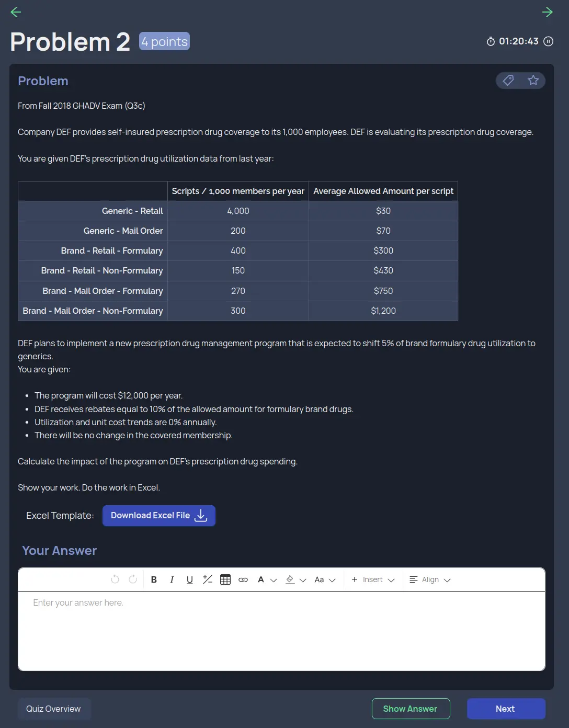Click the tag icon on the problem card
The width and height of the screenshot is (569, 728).
click(507, 81)
